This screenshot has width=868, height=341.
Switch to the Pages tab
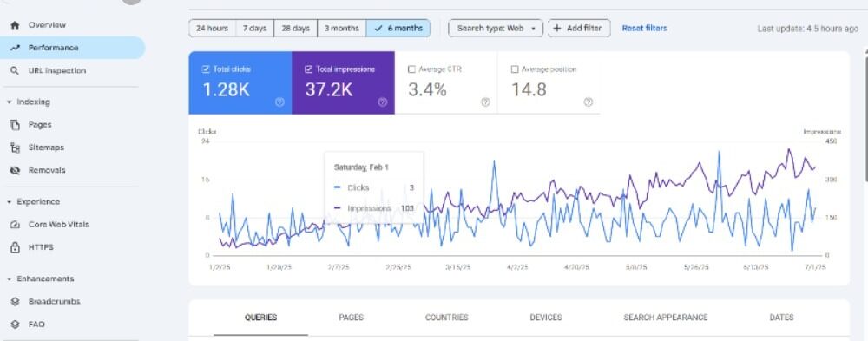click(x=351, y=318)
